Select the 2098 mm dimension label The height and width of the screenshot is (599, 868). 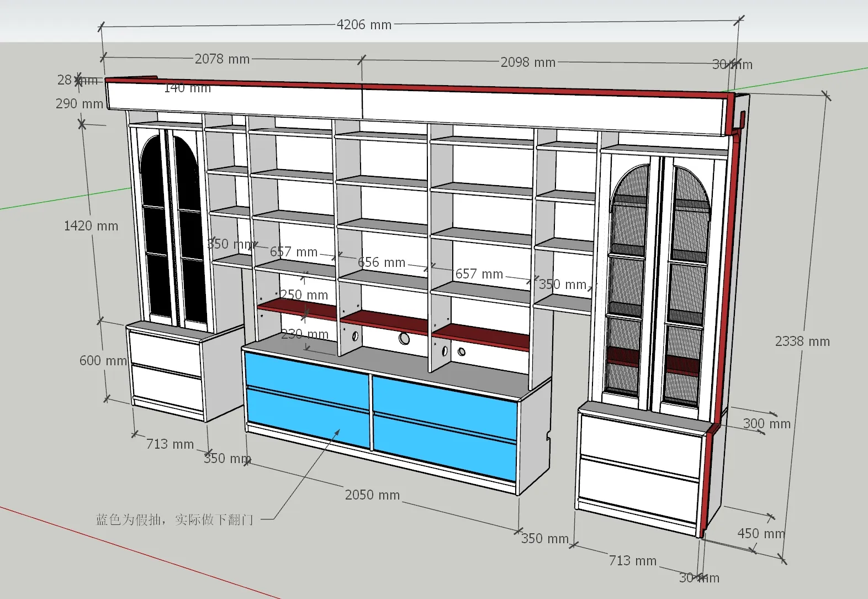pos(528,62)
